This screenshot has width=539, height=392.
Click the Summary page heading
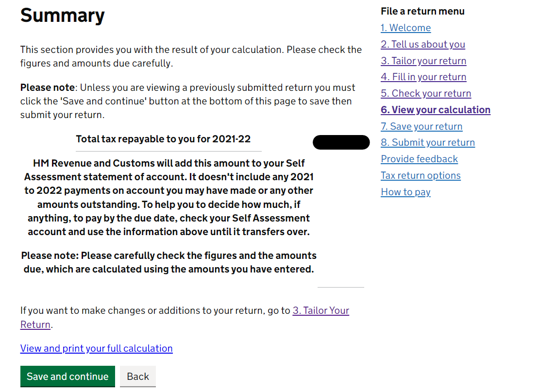click(x=62, y=16)
